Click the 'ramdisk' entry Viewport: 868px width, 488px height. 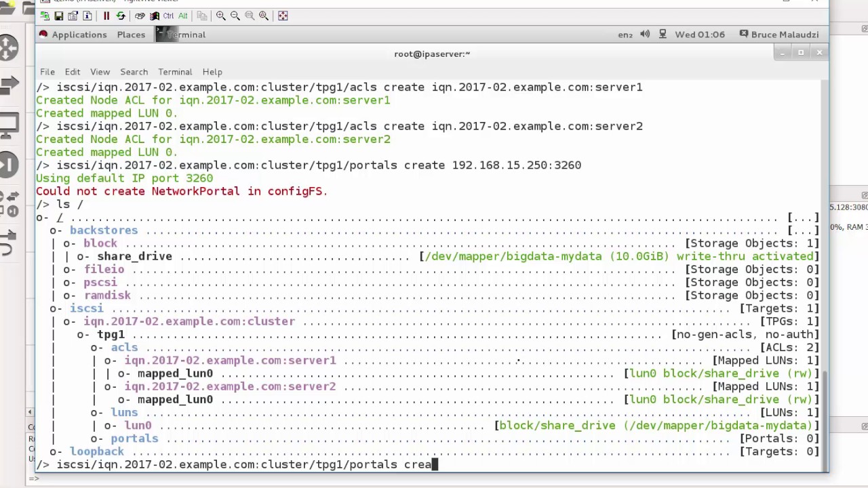click(107, 296)
